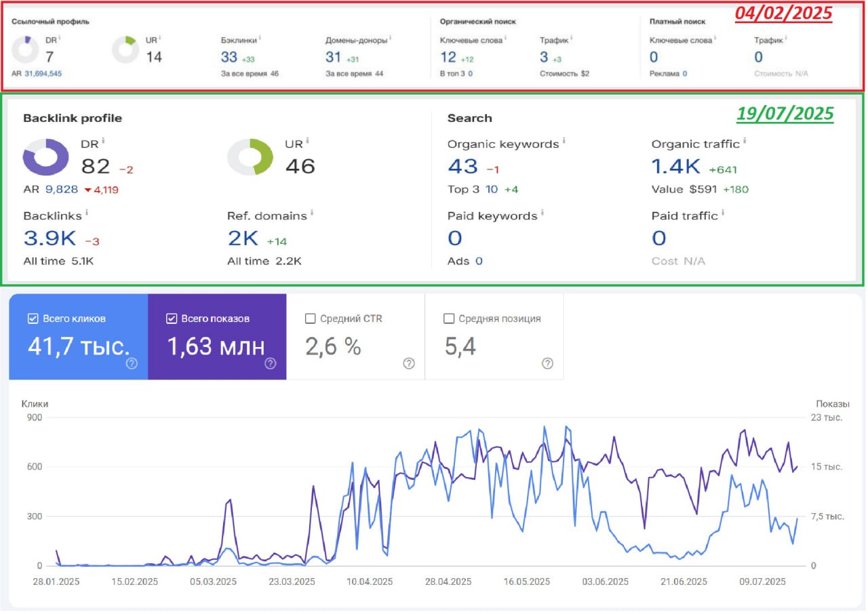Click the 43 organic keywords number
868x614 pixels.
(462, 166)
